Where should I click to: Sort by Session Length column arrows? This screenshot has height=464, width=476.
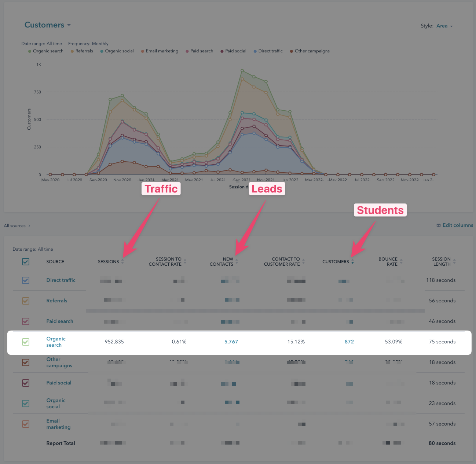(x=454, y=262)
